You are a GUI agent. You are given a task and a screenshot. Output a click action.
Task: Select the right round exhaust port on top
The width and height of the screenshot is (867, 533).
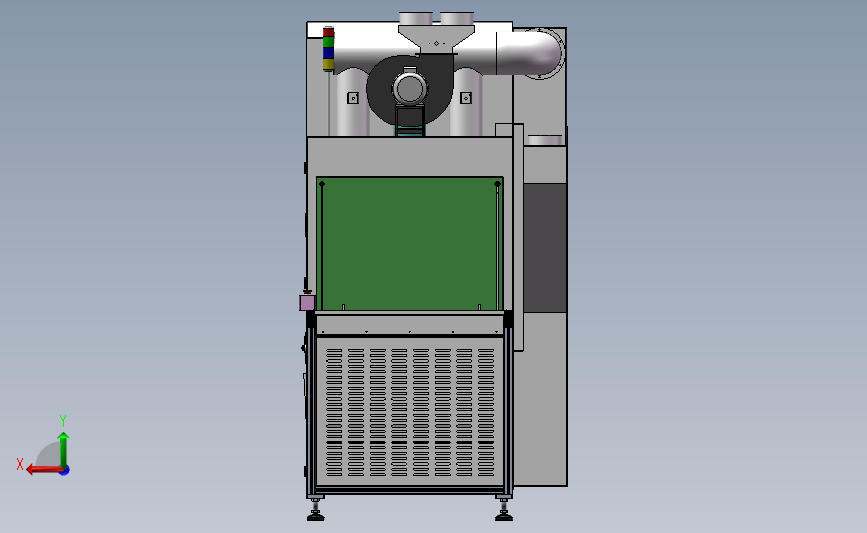coord(457,18)
